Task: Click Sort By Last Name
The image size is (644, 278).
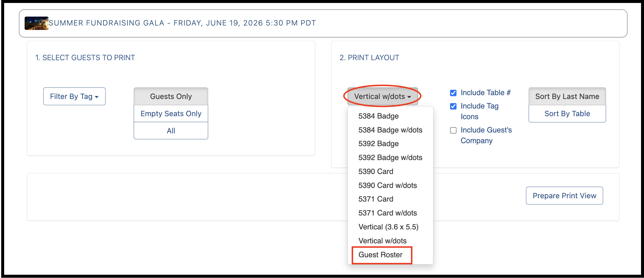Action: [567, 96]
